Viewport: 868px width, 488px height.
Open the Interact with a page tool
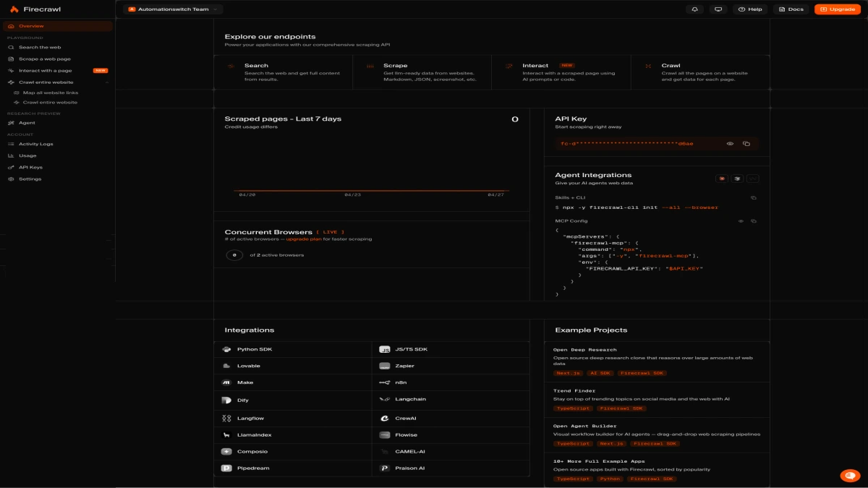[x=46, y=70]
